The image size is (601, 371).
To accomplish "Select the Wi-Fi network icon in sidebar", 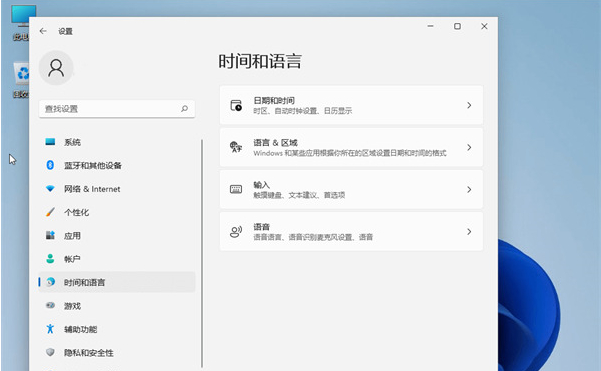I will point(50,189).
